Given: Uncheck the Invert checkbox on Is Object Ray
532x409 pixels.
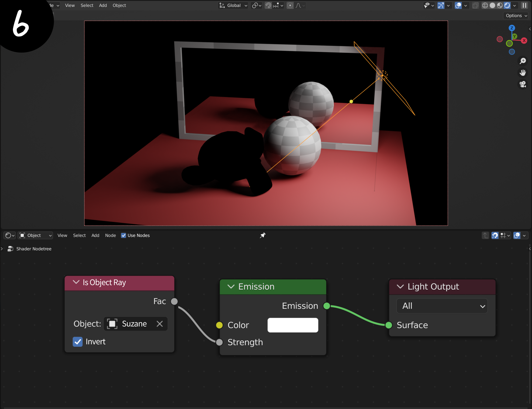Looking at the screenshot, I should [78, 342].
